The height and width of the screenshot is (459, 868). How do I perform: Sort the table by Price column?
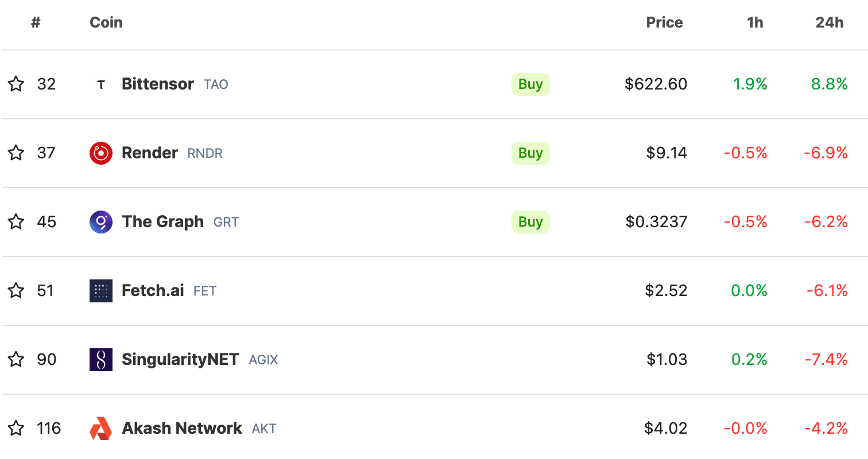pos(664,22)
